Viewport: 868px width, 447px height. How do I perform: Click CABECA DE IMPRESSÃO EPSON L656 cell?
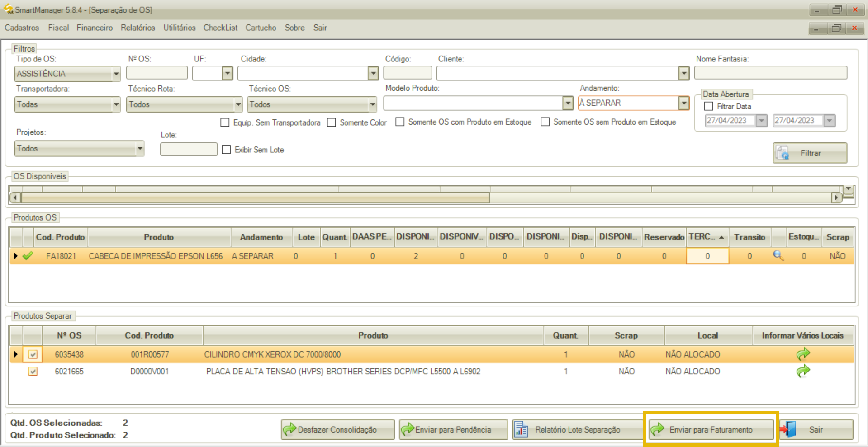(x=159, y=256)
